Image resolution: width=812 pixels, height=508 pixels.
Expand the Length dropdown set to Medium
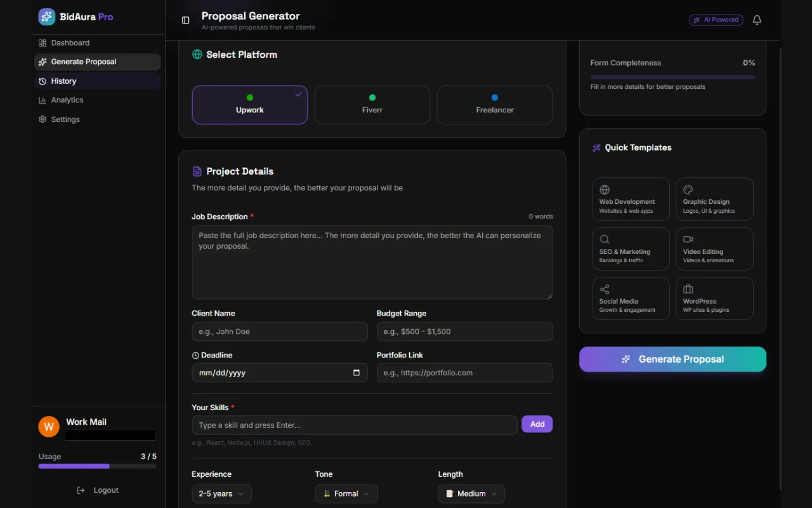point(471,493)
